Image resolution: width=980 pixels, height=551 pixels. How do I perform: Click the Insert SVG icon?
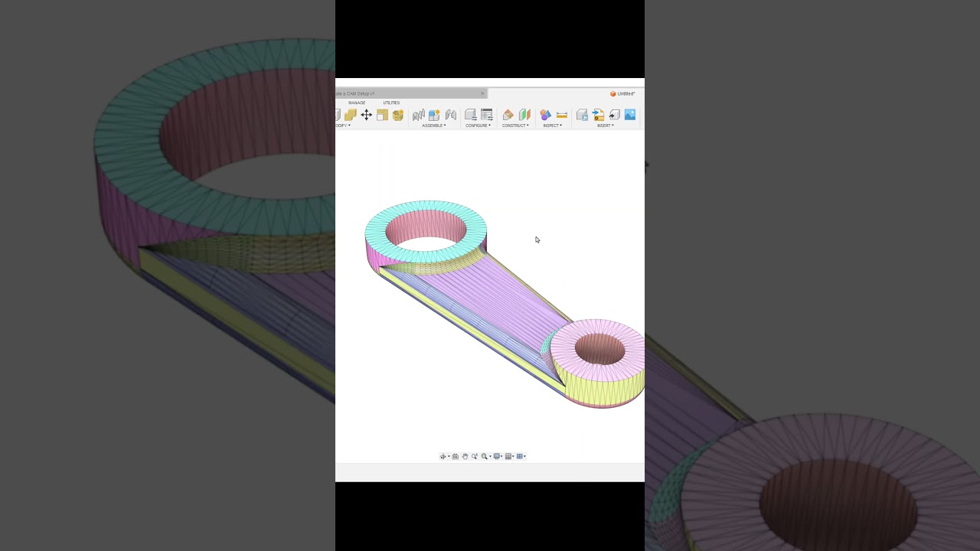coord(598,115)
